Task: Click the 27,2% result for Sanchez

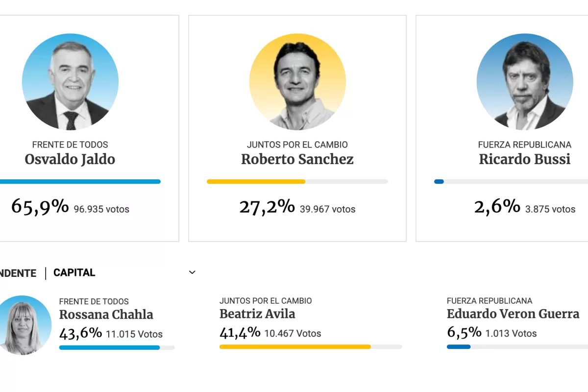Action: [x=267, y=207]
